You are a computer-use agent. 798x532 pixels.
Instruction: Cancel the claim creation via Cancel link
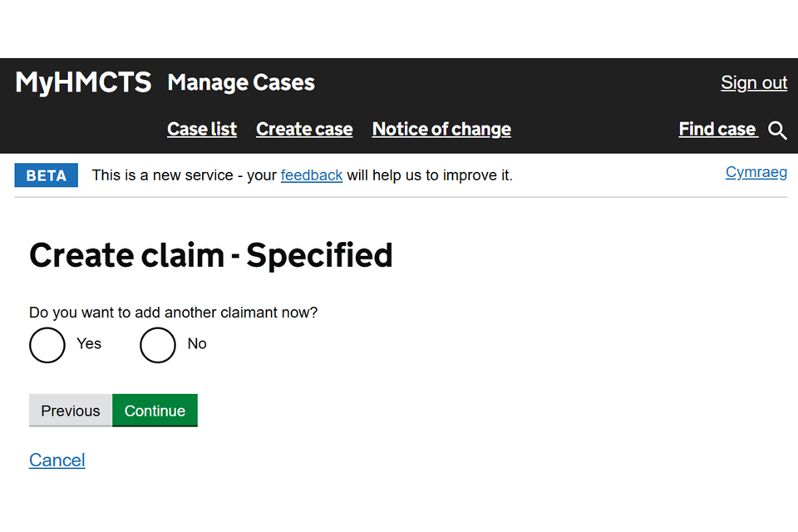point(57,461)
